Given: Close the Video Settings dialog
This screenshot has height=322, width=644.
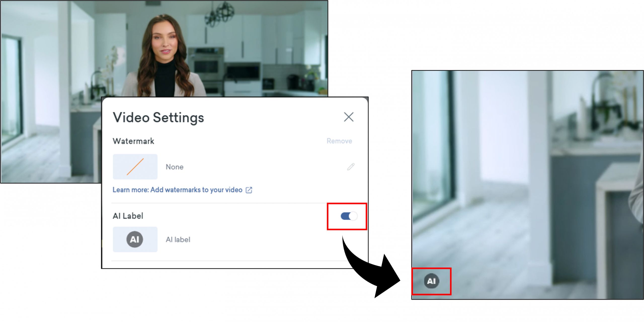Looking at the screenshot, I should click(x=348, y=117).
